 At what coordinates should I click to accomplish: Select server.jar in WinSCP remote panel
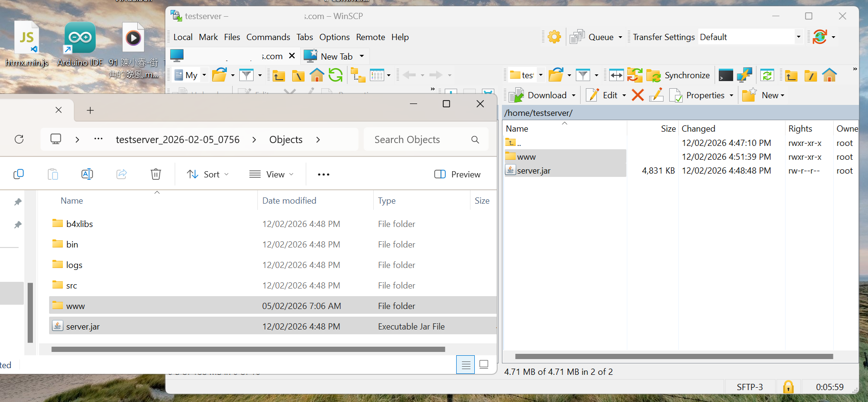533,171
